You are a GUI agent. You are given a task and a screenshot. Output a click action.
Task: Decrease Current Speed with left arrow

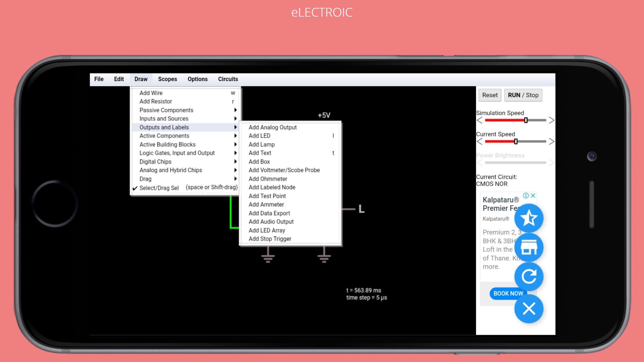(480, 142)
